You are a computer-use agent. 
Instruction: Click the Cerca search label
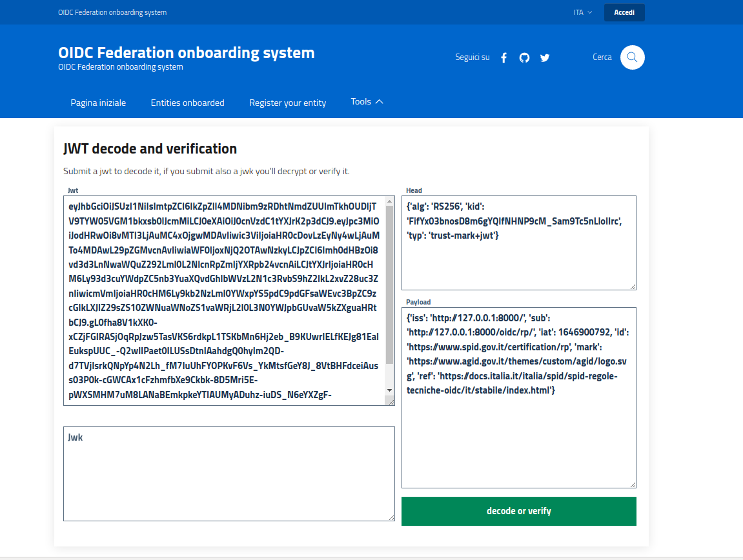point(602,57)
